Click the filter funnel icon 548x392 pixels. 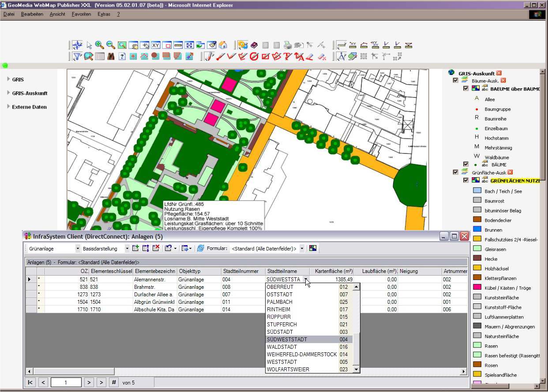[x=77, y=56]
